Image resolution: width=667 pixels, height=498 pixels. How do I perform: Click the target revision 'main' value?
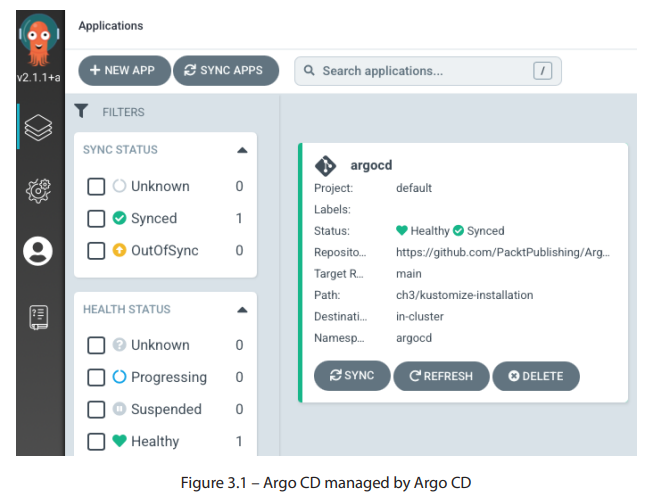click(409, 273)
